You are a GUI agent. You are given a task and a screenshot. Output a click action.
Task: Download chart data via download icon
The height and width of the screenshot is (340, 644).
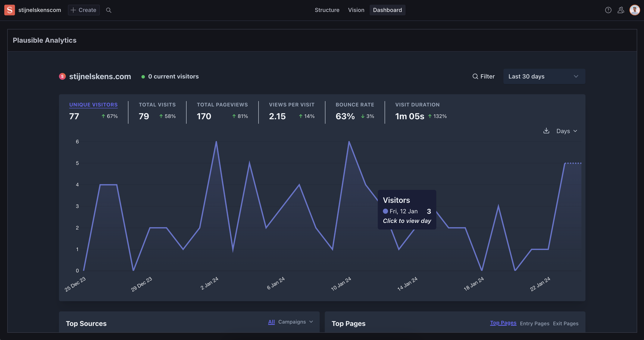pyautogui.click(x=546, y=131)
